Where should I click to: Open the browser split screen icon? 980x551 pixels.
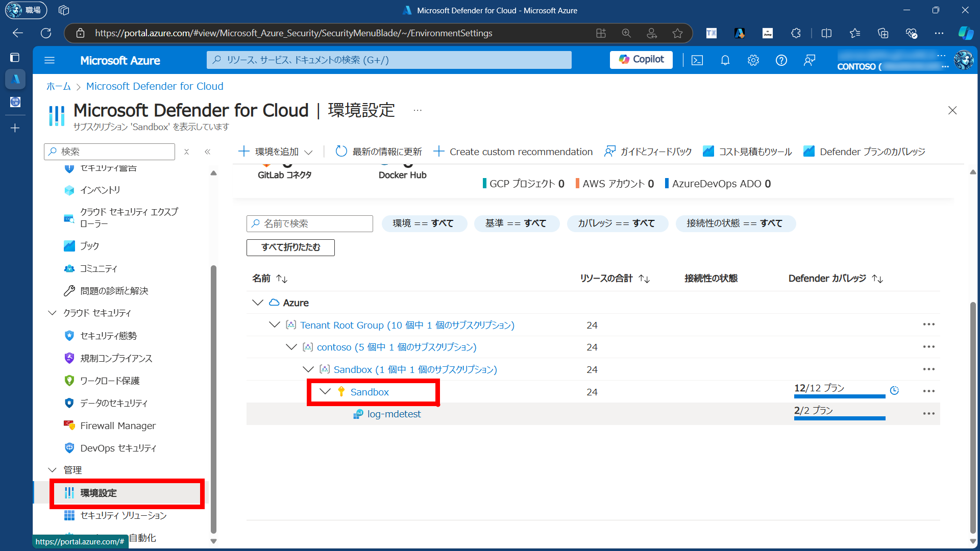click(x=827, y=33)
